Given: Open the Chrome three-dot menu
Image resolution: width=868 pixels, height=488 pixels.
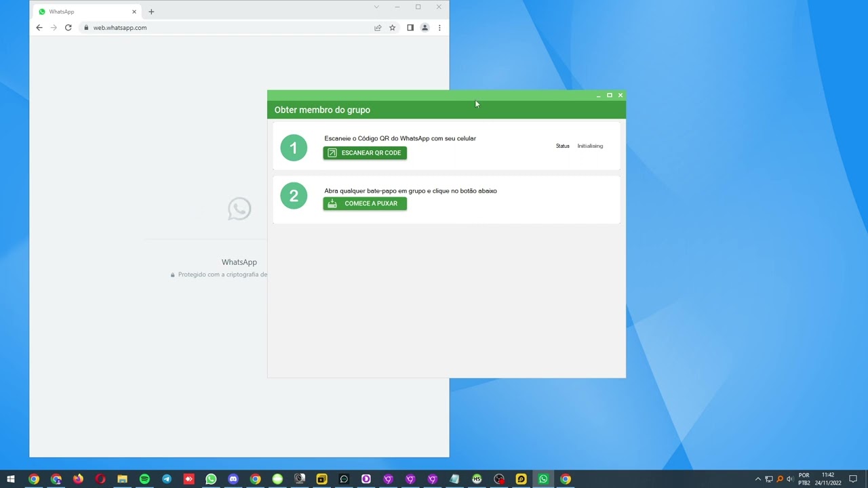Looking at the screenshot, I should click(x=439, y=28).
